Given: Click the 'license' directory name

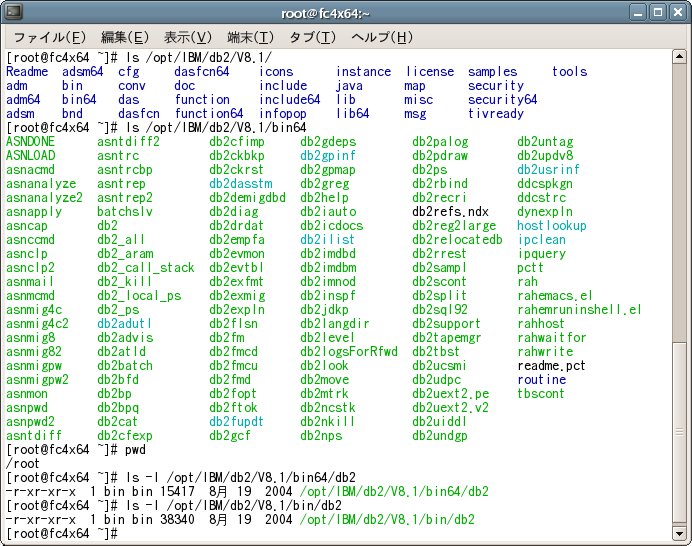Looking at the screenshot, I should [x=430, y=72].
